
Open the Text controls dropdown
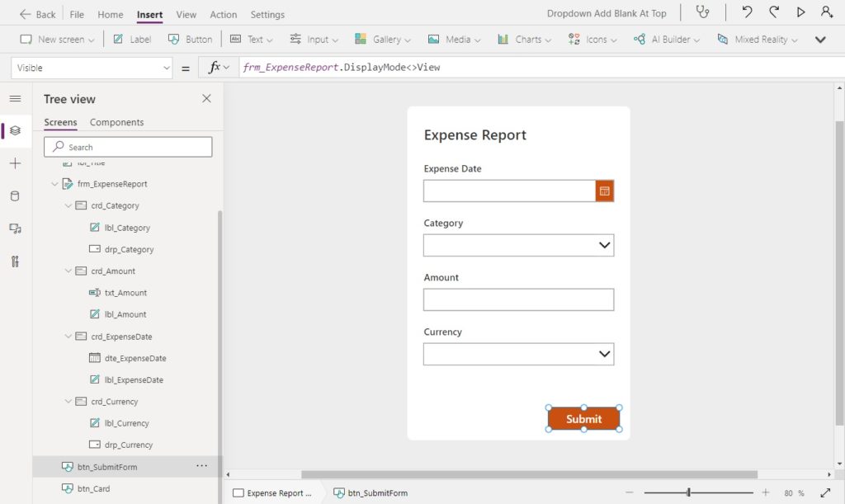click(x=251, y=40)
